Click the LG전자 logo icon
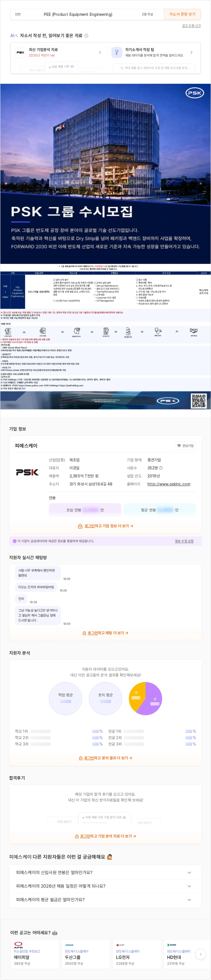This screenshot has width=211, height=980. (120, 945)
